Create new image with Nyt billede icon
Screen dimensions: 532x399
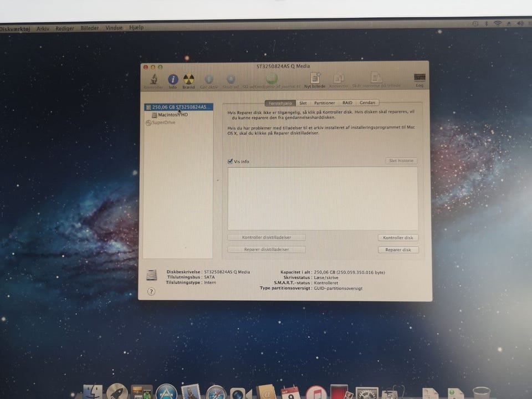(x=315, y=78)
